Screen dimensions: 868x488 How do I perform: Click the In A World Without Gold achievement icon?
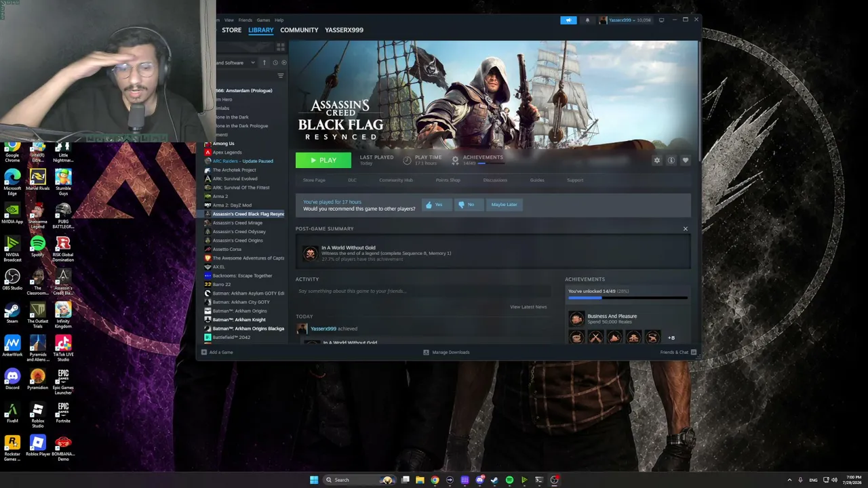(x=310, y=252)
